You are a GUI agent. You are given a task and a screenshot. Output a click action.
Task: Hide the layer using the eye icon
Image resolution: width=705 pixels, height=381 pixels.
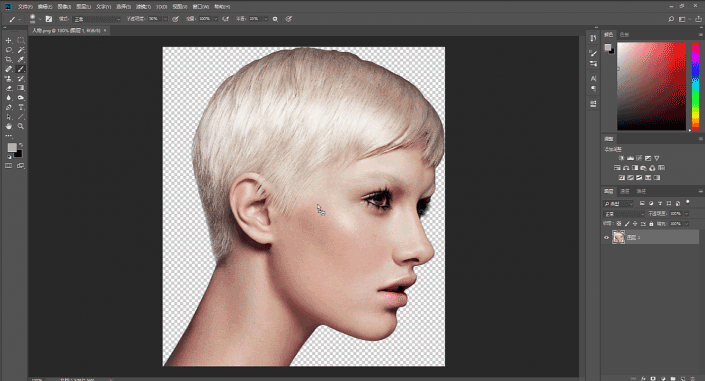[606, 237]
